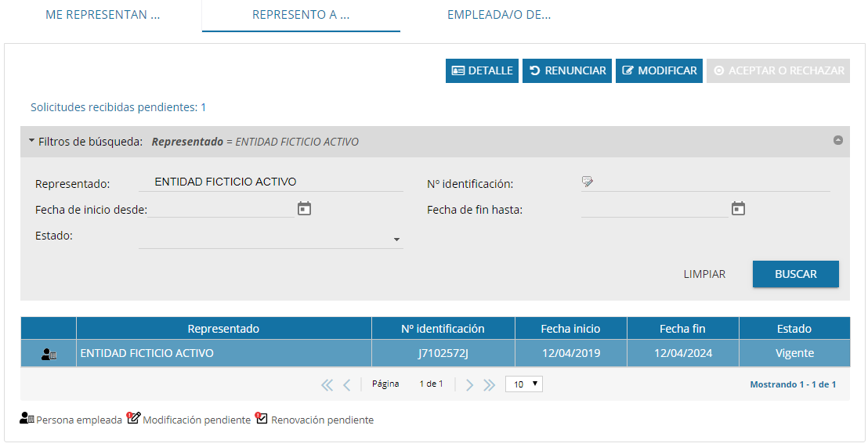
Task: Go to the previous results page
Action: [x=346, y=384]
